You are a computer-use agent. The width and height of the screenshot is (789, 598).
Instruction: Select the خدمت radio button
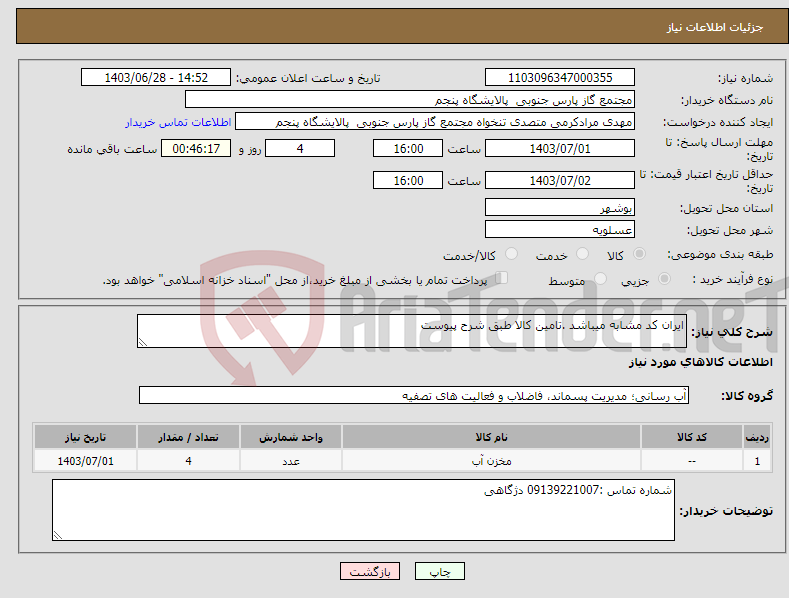[582, 254]
